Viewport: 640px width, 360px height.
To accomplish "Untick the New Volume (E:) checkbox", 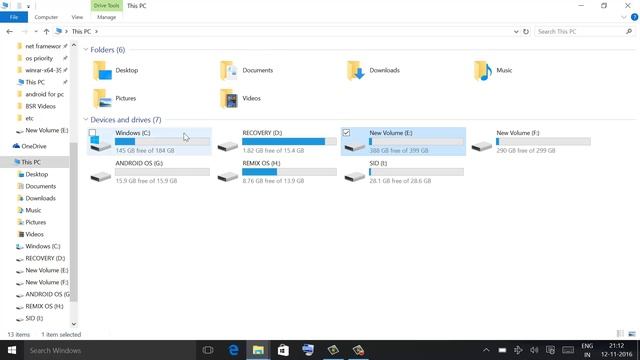I will [x=346, y=133].
